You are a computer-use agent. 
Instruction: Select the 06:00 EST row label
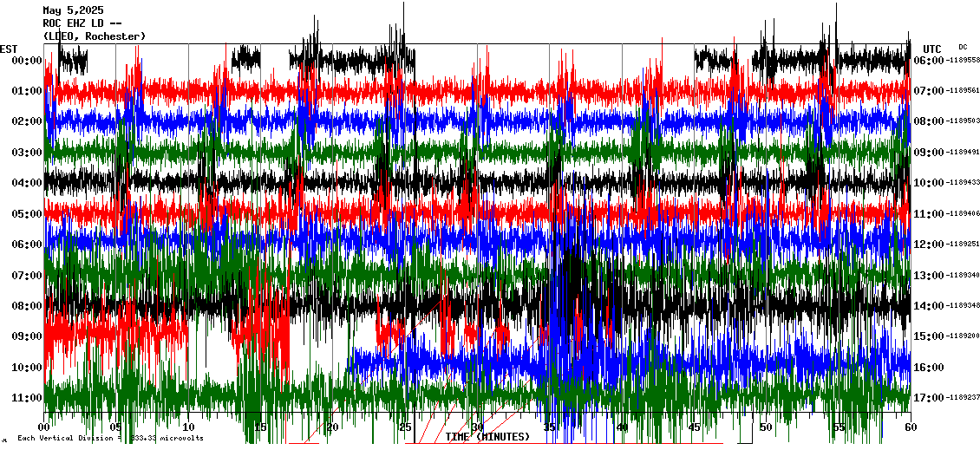tap(27, 245)
